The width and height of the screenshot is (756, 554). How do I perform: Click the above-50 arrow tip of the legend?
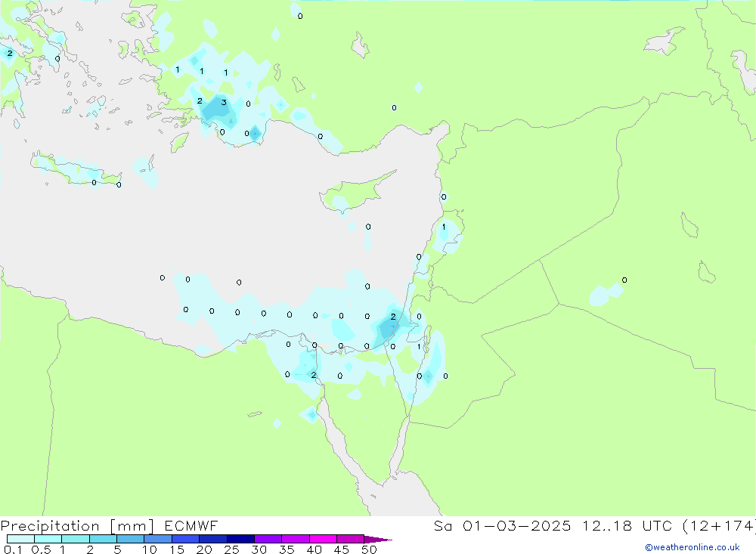click(377, 540)
